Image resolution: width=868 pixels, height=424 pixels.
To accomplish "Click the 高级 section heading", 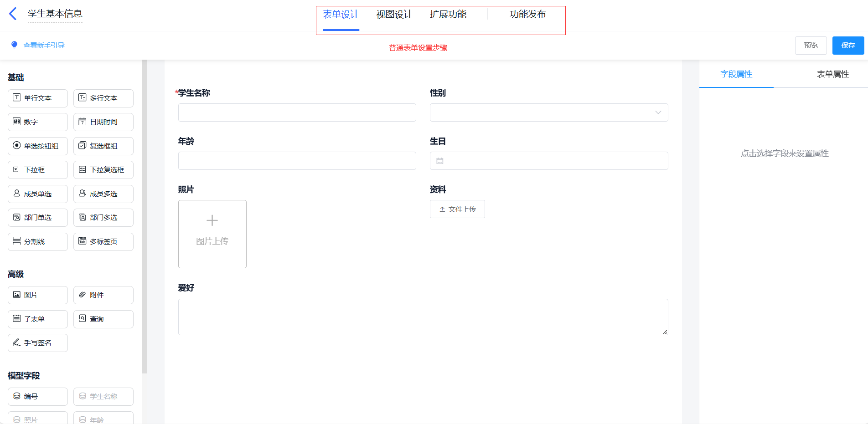I will click(x=16, y=274).
